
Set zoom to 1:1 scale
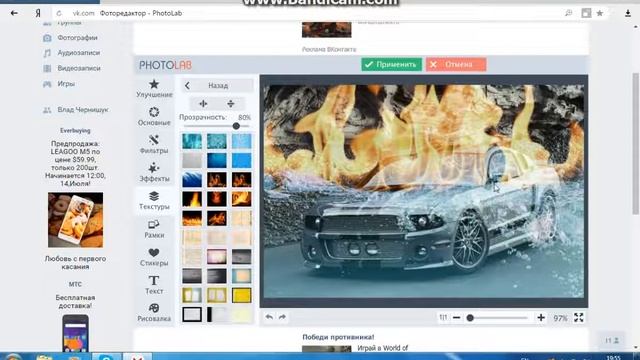pos(443,317)
